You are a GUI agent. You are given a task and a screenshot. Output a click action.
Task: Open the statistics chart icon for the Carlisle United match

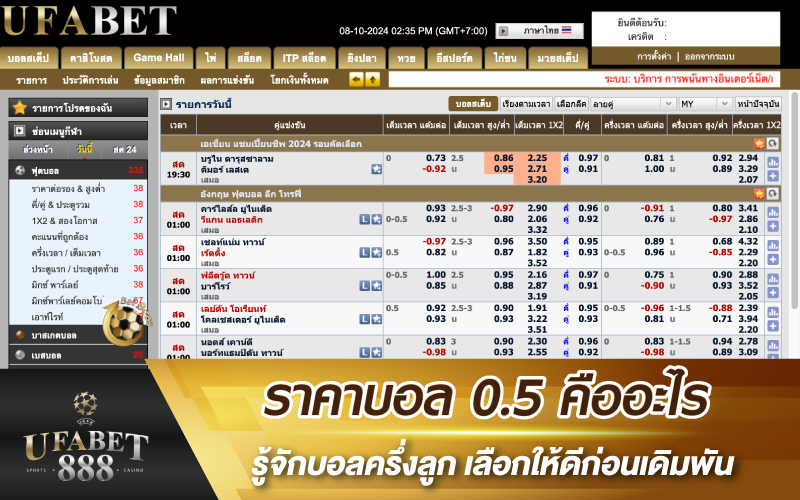[773, 214]
